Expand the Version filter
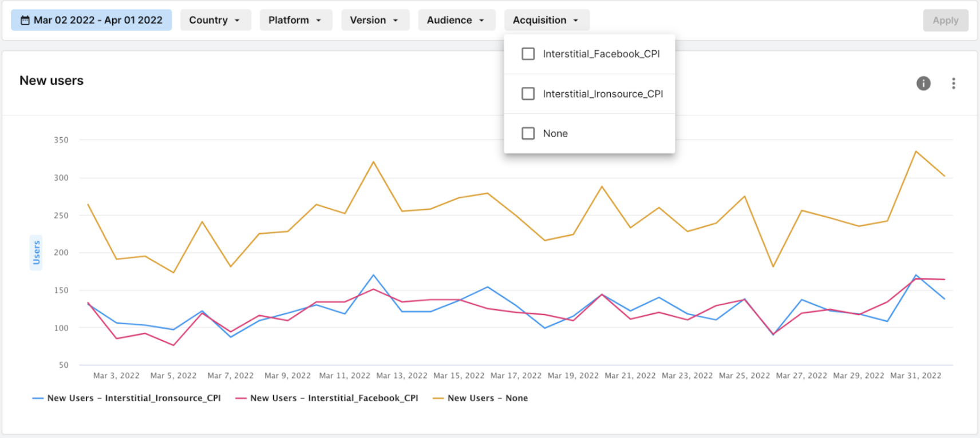980x438 pixels. point(375,21)
